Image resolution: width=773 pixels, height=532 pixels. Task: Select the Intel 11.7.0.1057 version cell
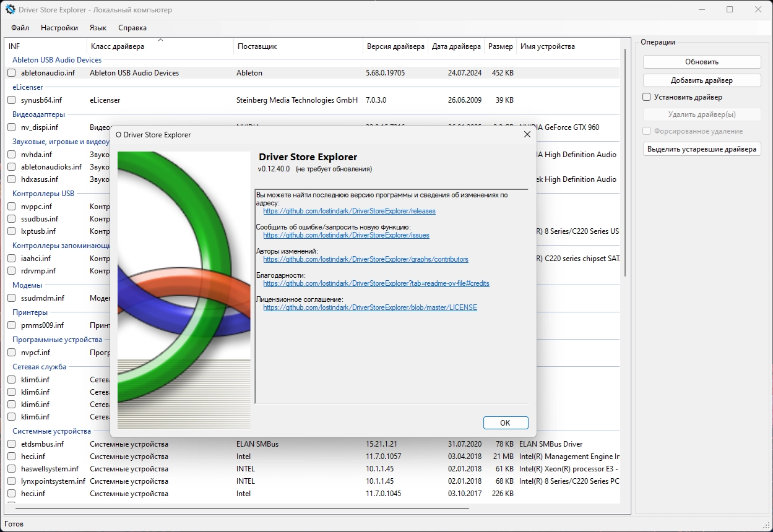(x=383, y=457)
